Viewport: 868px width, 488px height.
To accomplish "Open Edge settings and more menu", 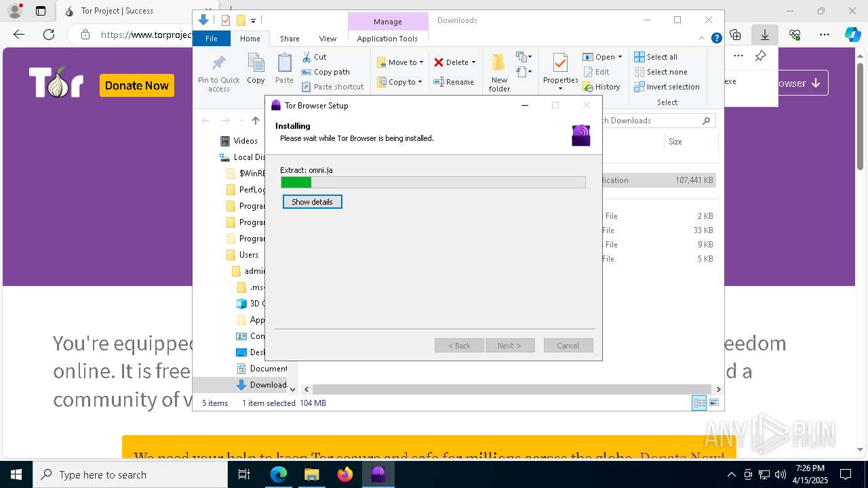I will [x=825, y=34].
